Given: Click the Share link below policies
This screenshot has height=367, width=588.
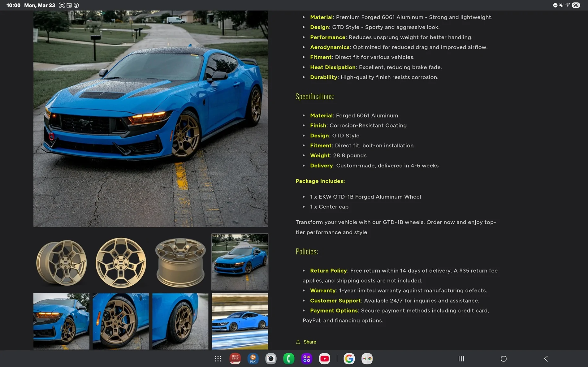Looking at the screenshot, I should click(x=306, y=342).
